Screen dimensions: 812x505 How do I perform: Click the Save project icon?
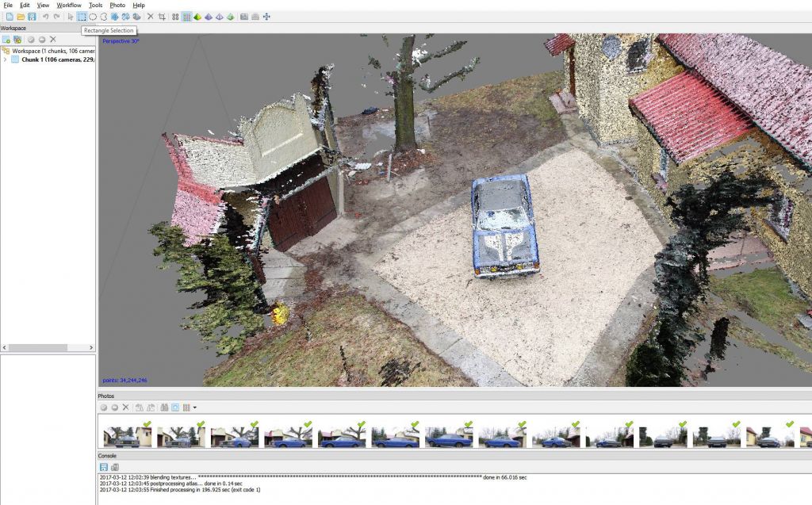[32, 17]
